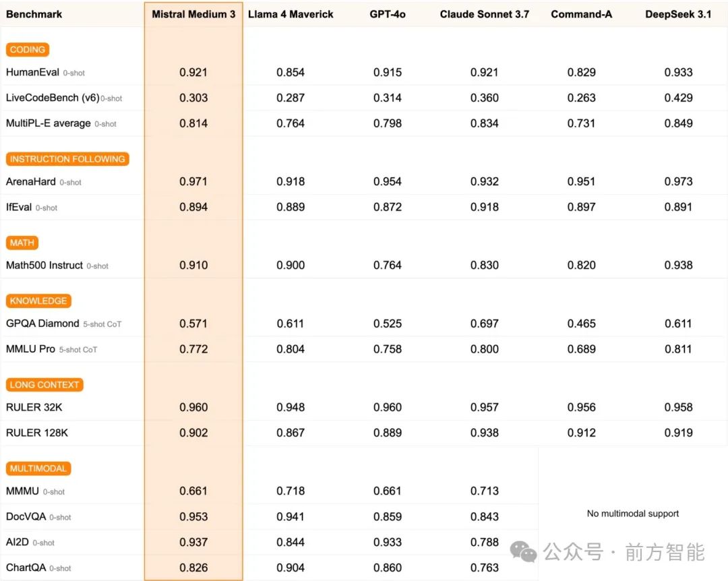The width and height of the screenshot is (728, 581).
Task: Click Mistral Math500 score 0.910
Action: [x=193, y=265]
